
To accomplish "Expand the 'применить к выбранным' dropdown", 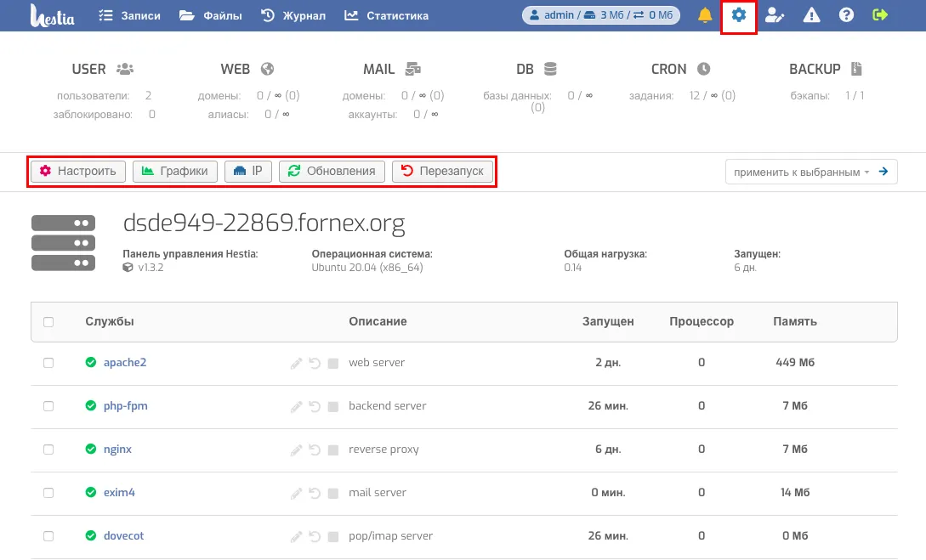I will click(800, 172).
